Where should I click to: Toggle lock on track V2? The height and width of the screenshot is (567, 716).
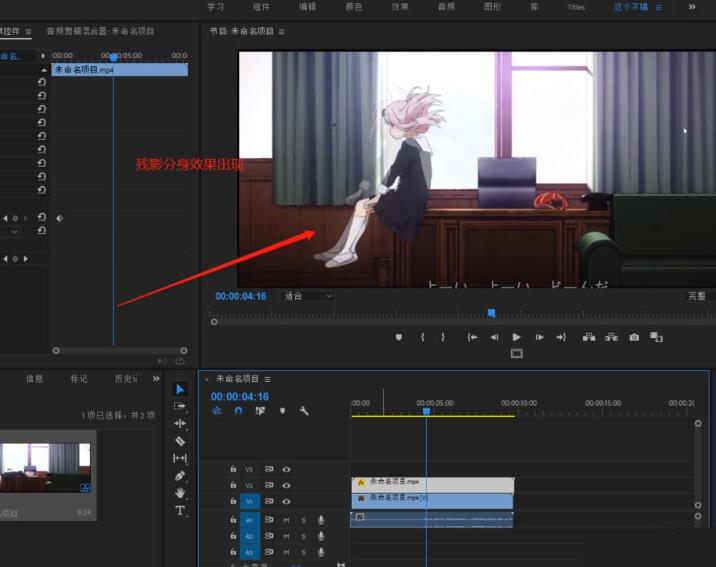coord(232,485)
